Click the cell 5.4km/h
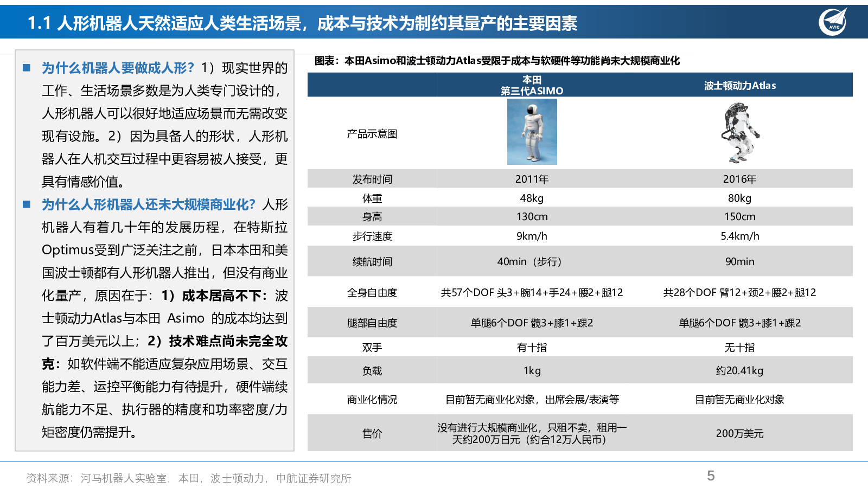This screenshot has height=488, width=868. pos(740,236)
